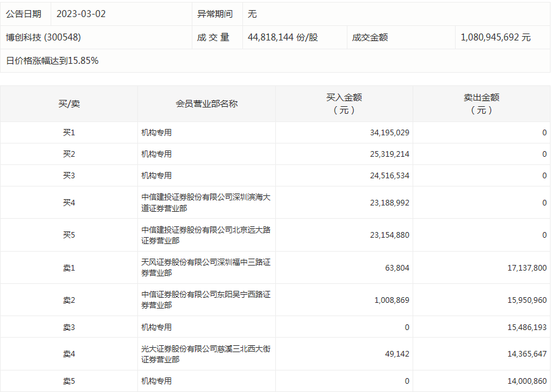Click 机构专用 in the 买2 row
Viewport: 555px width, 392px height.
(156, 154)
